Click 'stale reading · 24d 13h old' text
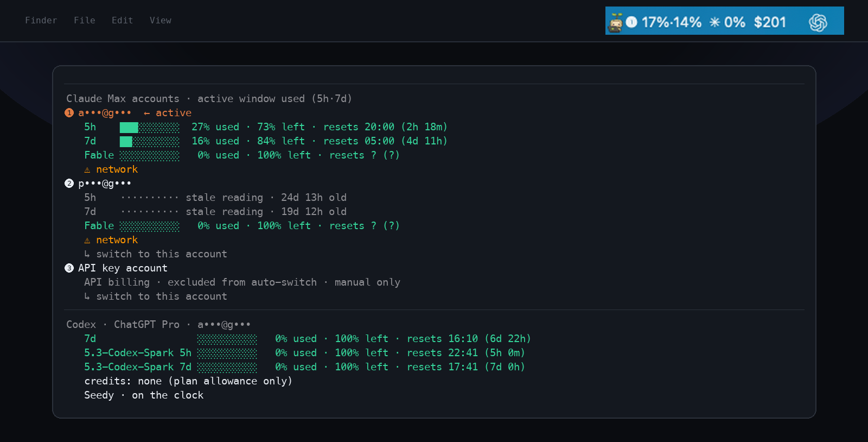This screenshot has height=442, width=868. coord(266,197)
